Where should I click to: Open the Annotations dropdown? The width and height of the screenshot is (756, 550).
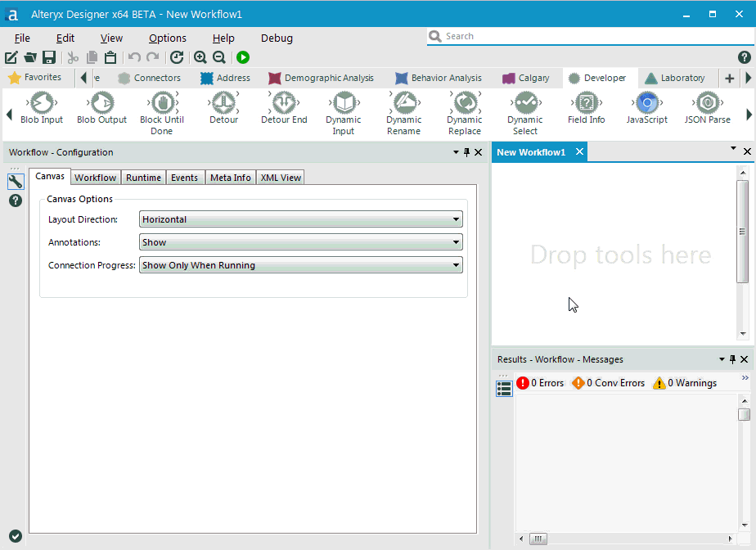click(456, 241)
